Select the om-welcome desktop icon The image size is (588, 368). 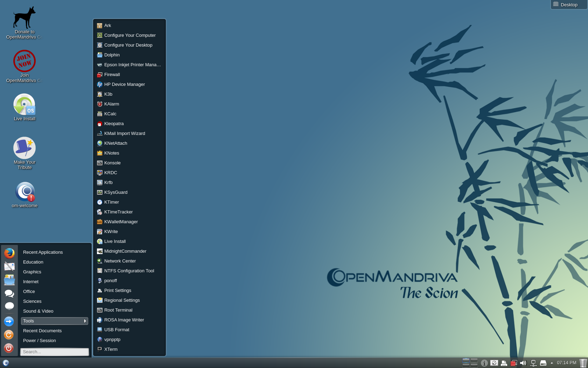[x=24, y=195]
